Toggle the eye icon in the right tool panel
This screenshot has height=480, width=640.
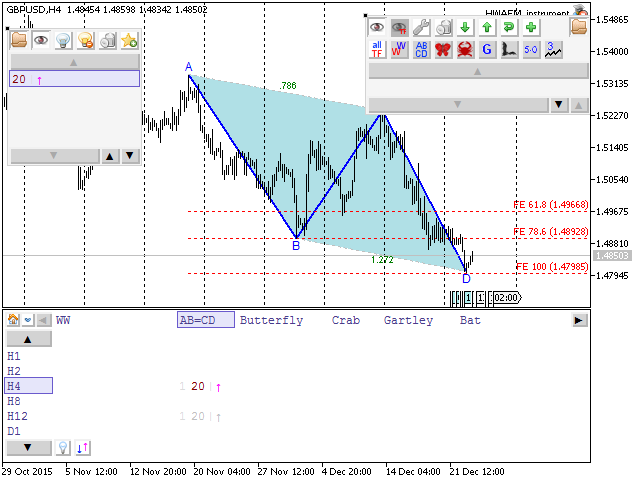tap(377, 27)
